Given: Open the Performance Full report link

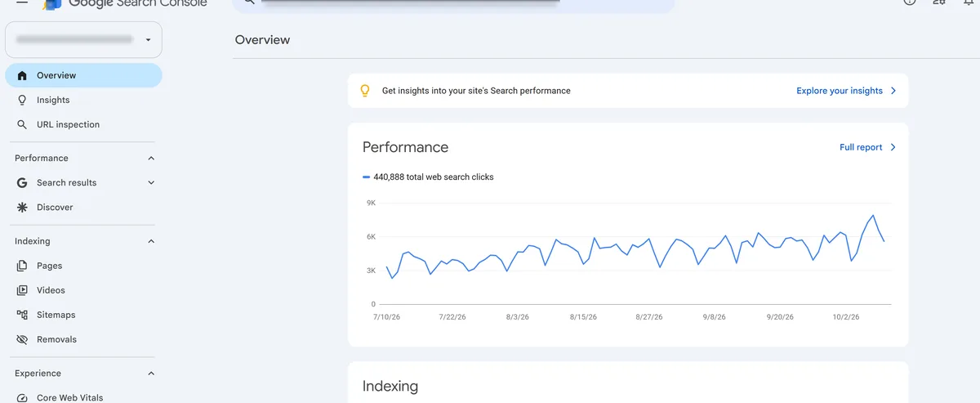Looking at the screenshot, I should [861, 147].
